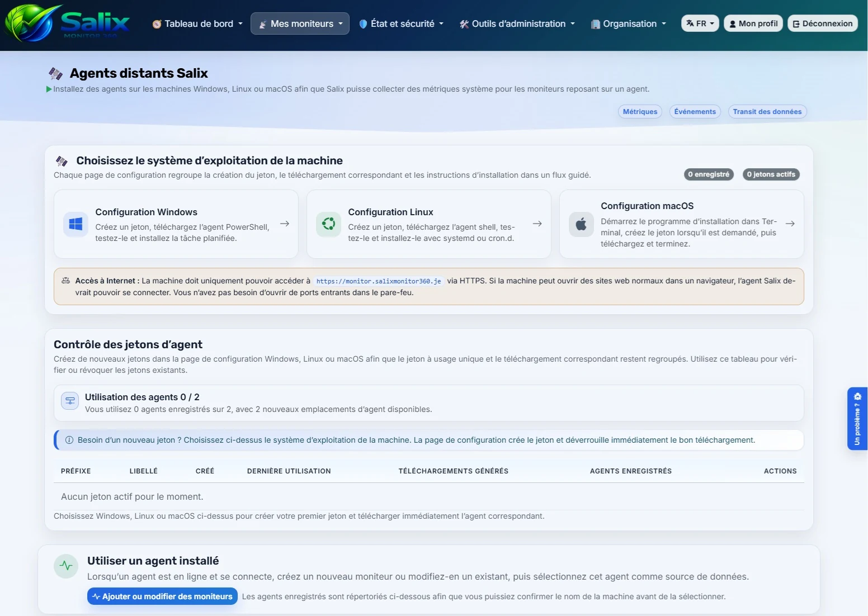Click the LIBELLÉ column header
The height and width of the screenshot is (616, 868).
[x=143, y=471]
